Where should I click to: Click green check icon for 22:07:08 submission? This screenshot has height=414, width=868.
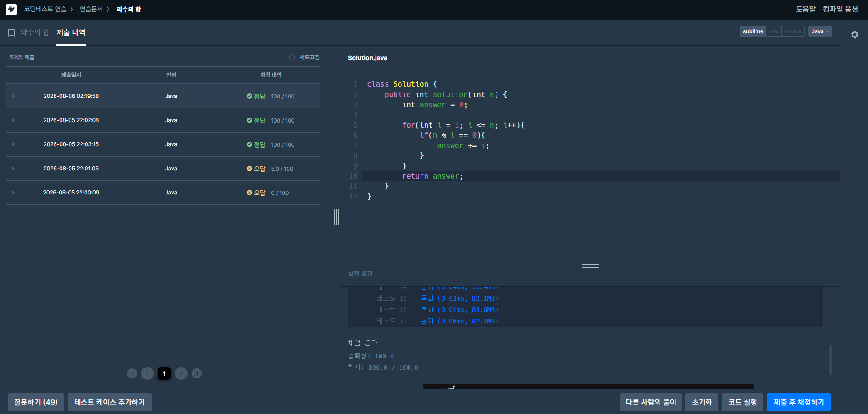tap(249, 120)
